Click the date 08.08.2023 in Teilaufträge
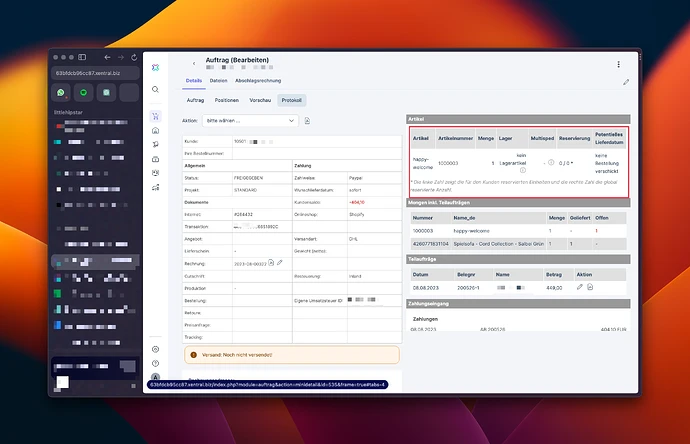Image resolution: width=690 pixels, height=444 pixels. click(426, 288)
